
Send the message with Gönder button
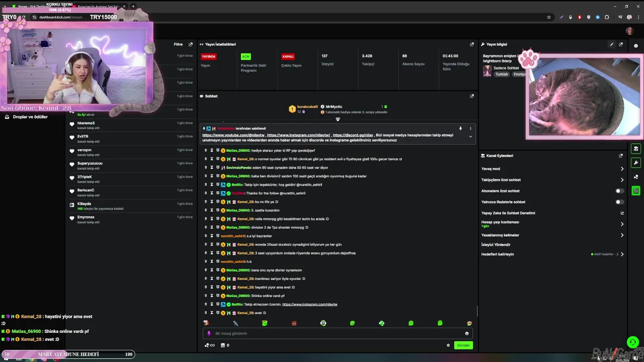(463, 345)
